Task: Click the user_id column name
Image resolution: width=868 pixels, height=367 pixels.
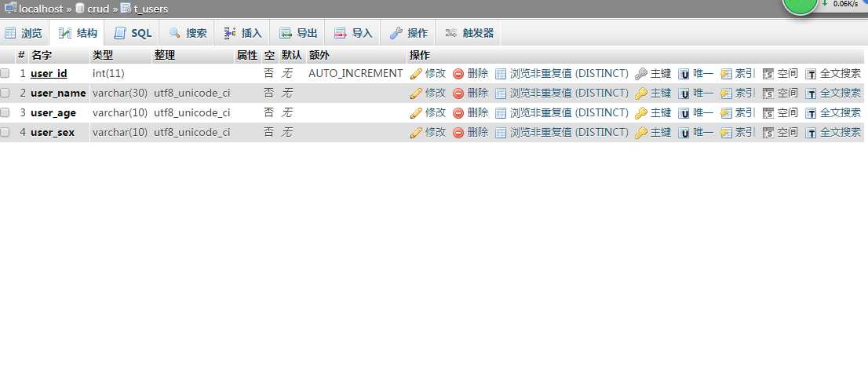Action: 49,74
